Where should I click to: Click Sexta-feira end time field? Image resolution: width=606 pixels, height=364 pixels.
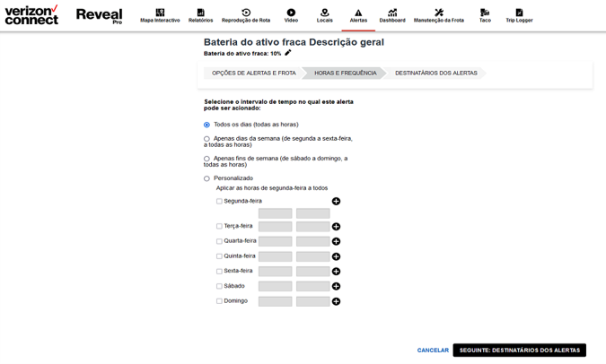(x=313, y=272)
